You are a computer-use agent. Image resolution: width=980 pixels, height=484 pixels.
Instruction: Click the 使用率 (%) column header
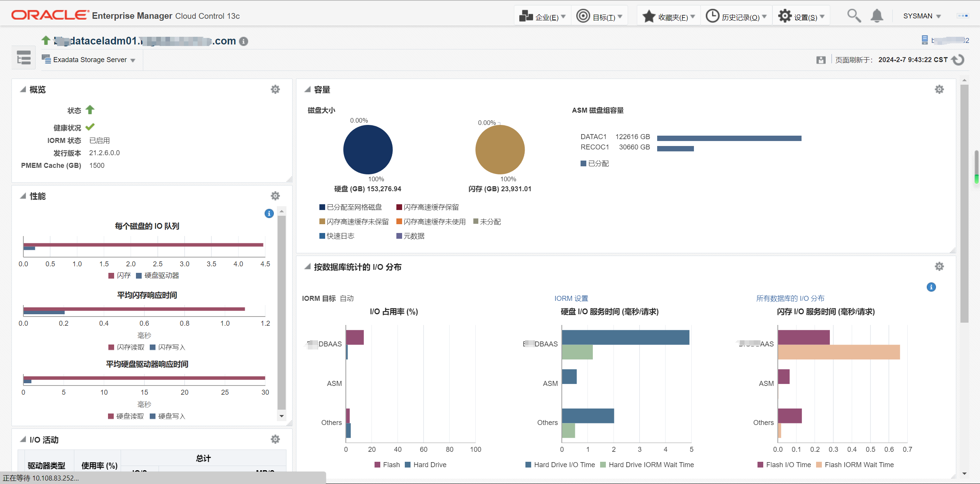(99, 465)
